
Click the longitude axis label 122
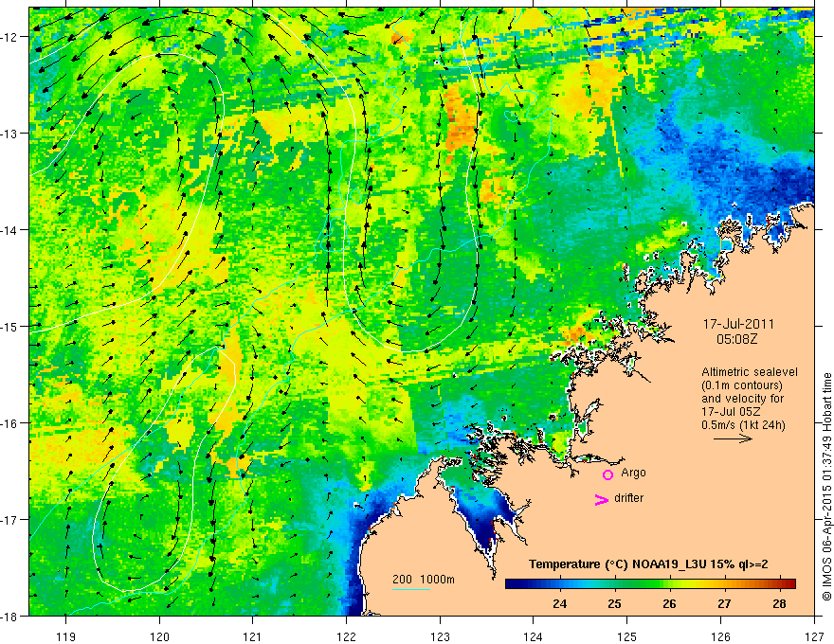tap(346, 636)
